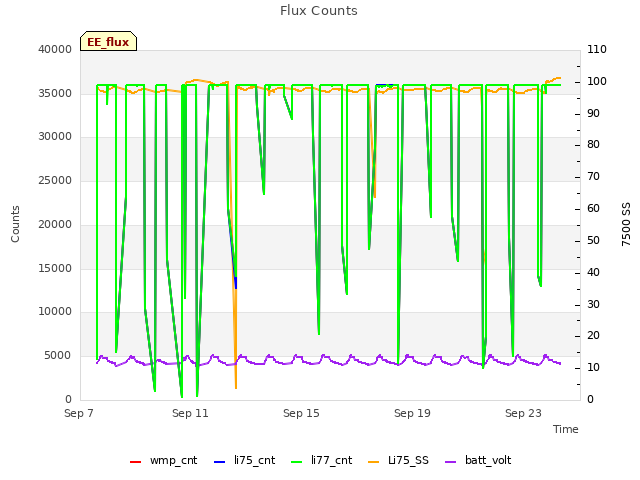
Task: Click the 40 right axis tick label
Action: point(593,272)
